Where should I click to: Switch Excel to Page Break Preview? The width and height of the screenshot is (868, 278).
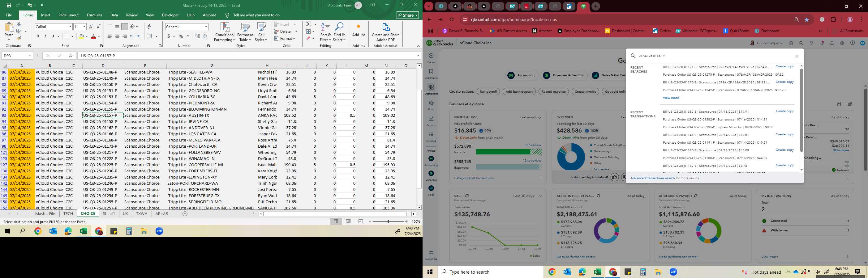[x=361, y=221]
